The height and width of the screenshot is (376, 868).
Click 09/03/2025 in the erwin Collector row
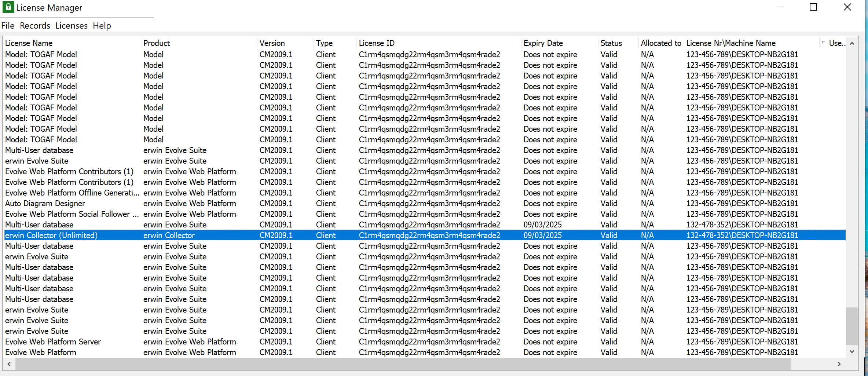(542, 235)
